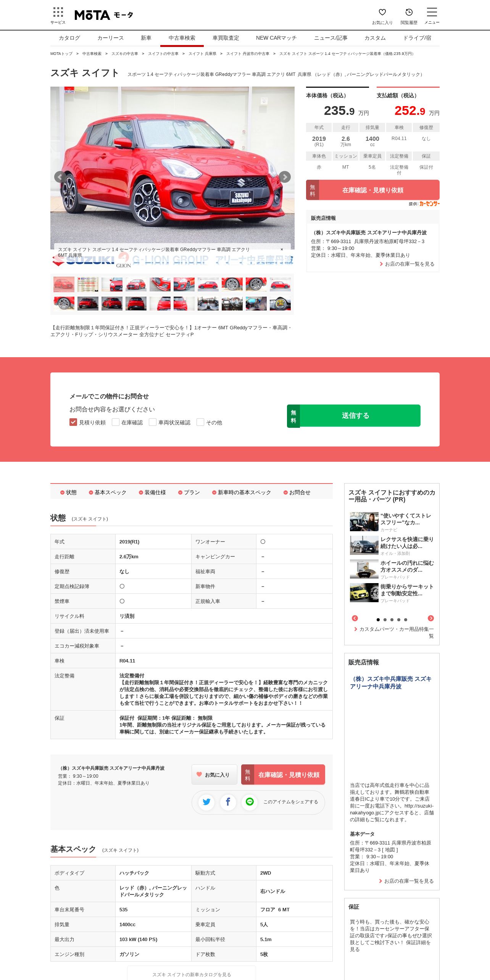
Task: Open sidebar dealer name スズキアリーナ中兵庫丹波 link
Action: 391,682
